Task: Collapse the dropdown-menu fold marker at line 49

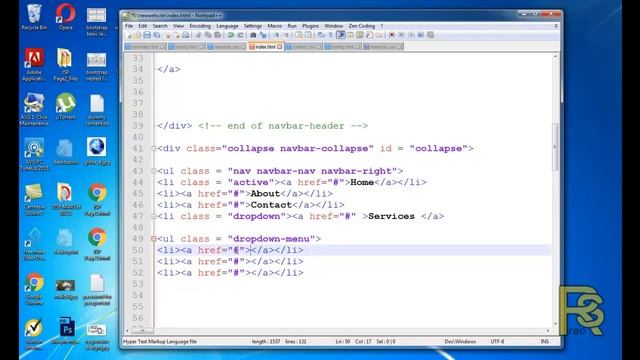Action: tap(154, 239)
